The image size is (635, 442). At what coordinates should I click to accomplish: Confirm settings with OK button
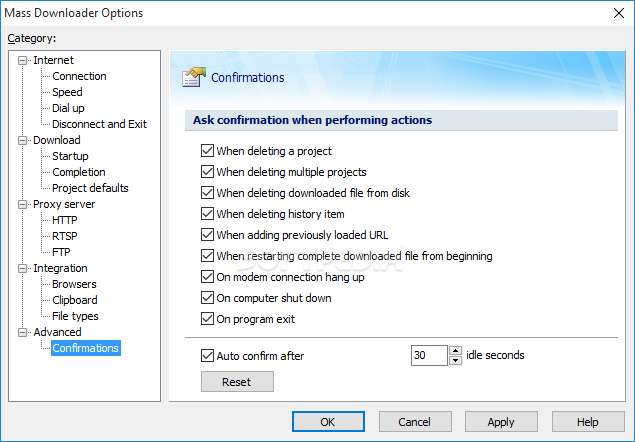(x=328, y=422)
